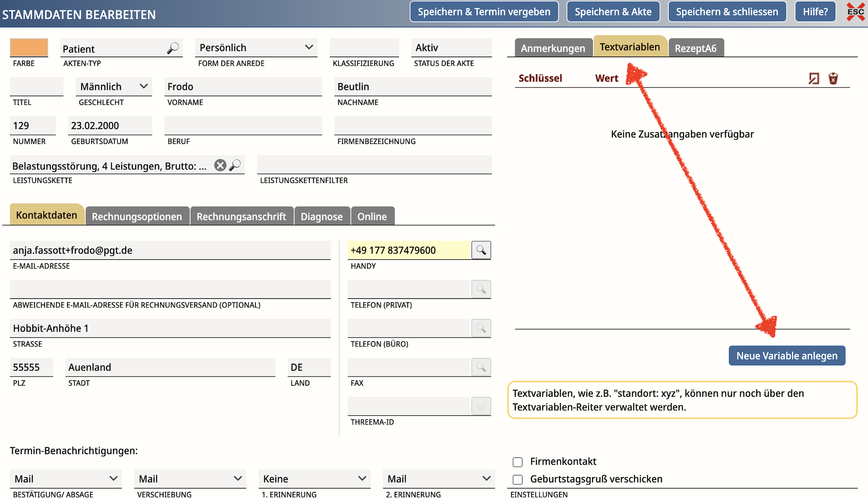
Task: Open the Geschlecht dropdown
Action: coord(114,86)
